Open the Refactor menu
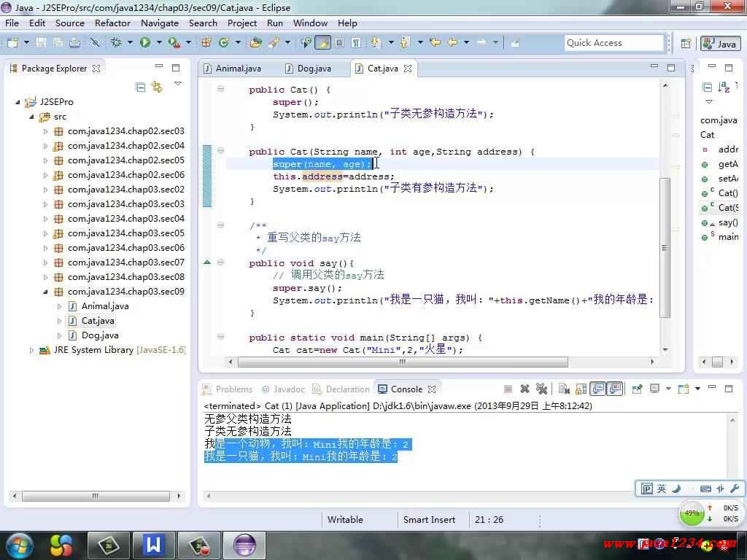This screenshot has height=560, width=747. (112, 23)
